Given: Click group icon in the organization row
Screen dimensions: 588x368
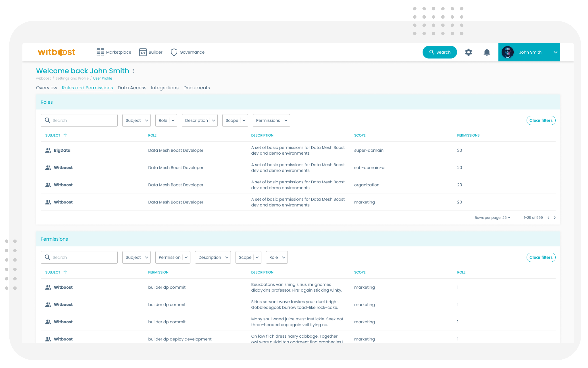Looking at the screenshot, I should [x=48, y=185].
